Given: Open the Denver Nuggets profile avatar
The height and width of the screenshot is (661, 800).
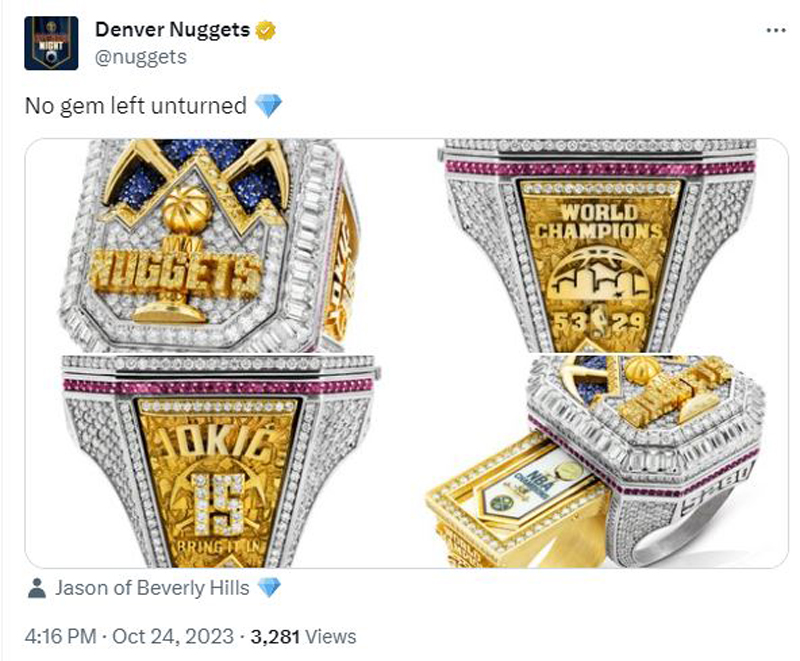Looking at the screenshot, I should pyautogui.click(x=51, y=43).
